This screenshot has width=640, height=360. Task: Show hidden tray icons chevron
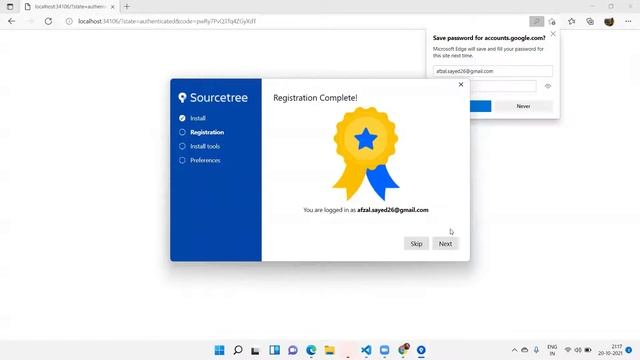coord(514,350)
